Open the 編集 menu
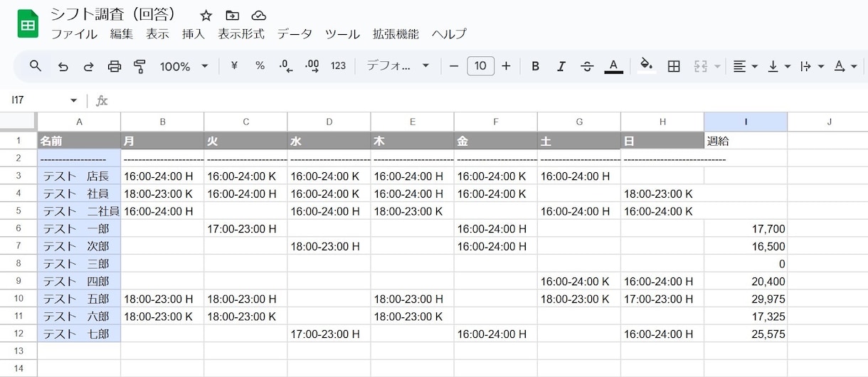Viewport: 868px width, 377px height. [122, 33]
